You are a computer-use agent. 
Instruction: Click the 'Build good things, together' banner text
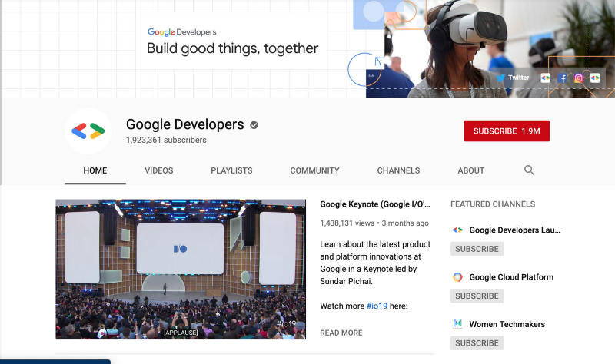point(232,48)
